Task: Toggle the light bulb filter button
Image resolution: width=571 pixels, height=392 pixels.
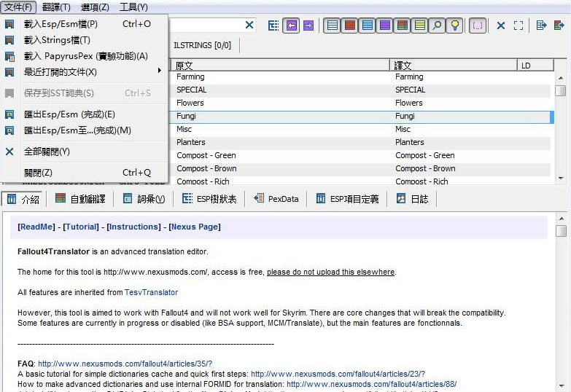Action: [454, 26]
